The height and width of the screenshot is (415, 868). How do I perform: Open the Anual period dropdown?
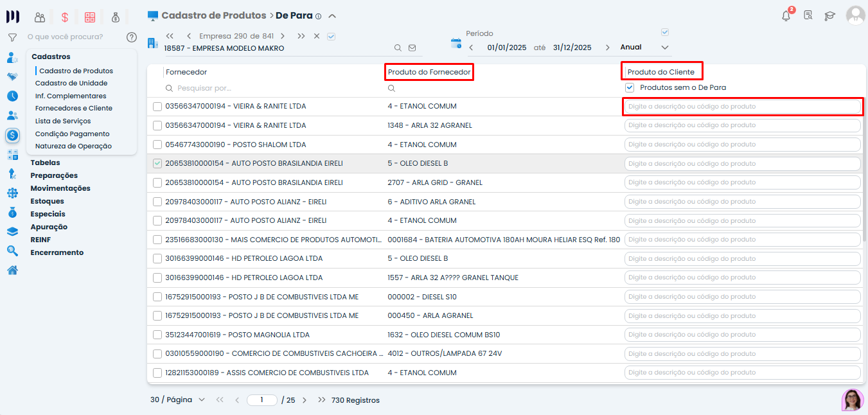point(644,47)
